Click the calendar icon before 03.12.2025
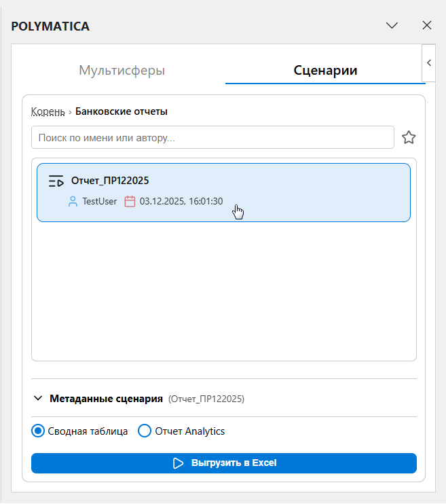This screenshot has width=446, height=504. [130, 202]
